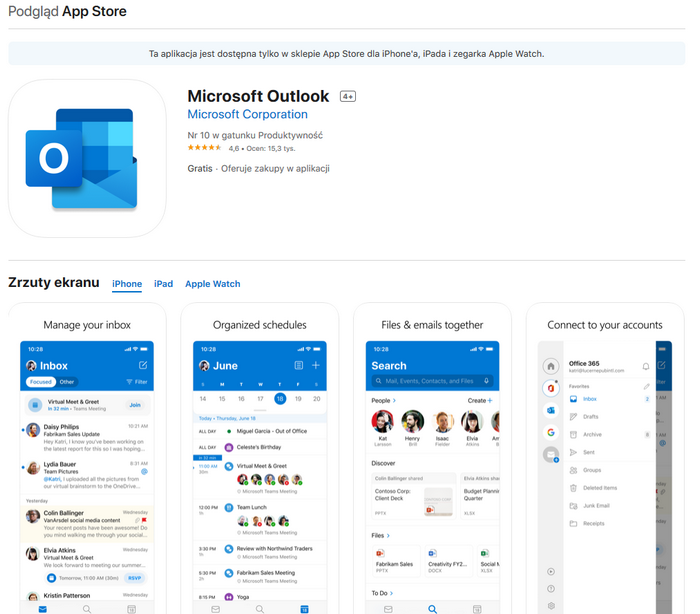Screen dimensions: 700x614
Task: Click the Contoso Corp Client Deck card
Action: pos(414,496)
